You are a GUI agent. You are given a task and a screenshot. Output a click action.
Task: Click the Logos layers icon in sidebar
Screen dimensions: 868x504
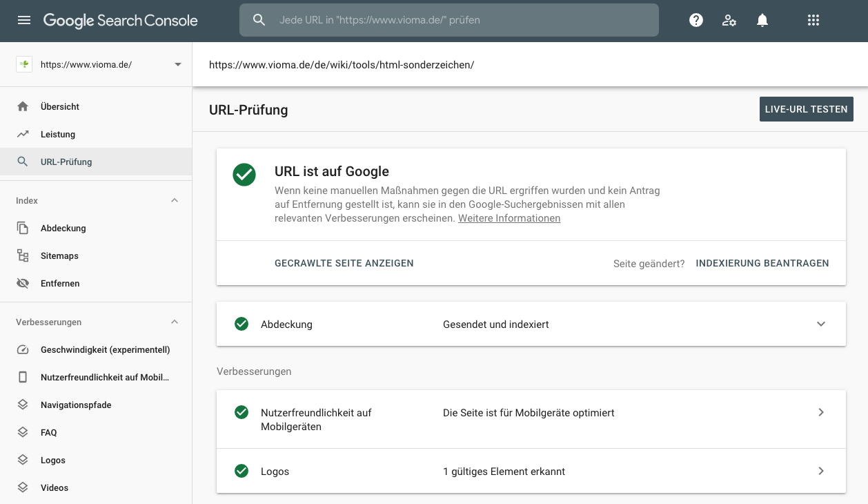tap(23, 460)
